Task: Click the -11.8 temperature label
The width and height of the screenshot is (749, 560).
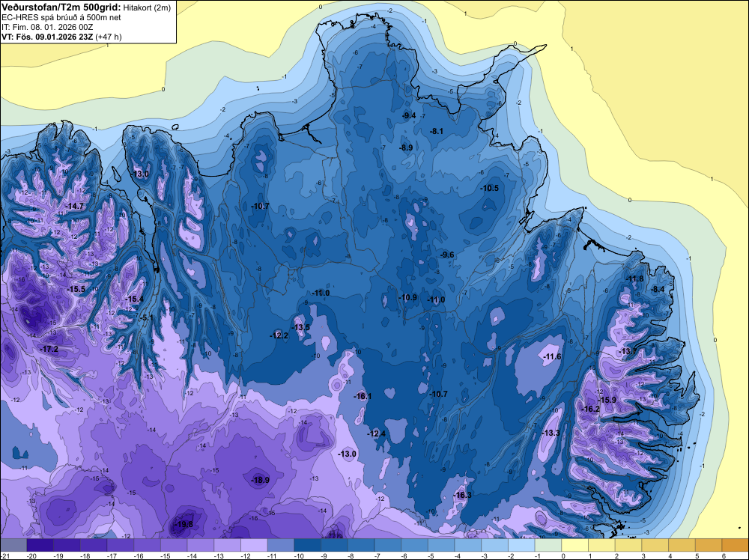Action: click(x=634, y=279)
